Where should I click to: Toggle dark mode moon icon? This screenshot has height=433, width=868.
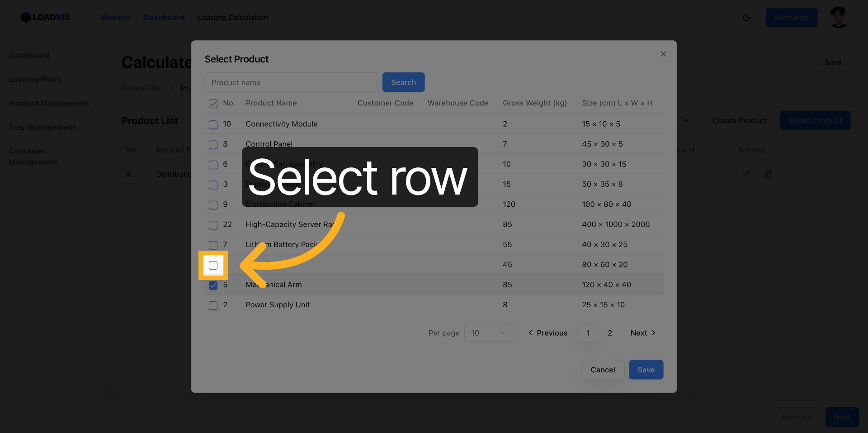click(x=746, y=18)
